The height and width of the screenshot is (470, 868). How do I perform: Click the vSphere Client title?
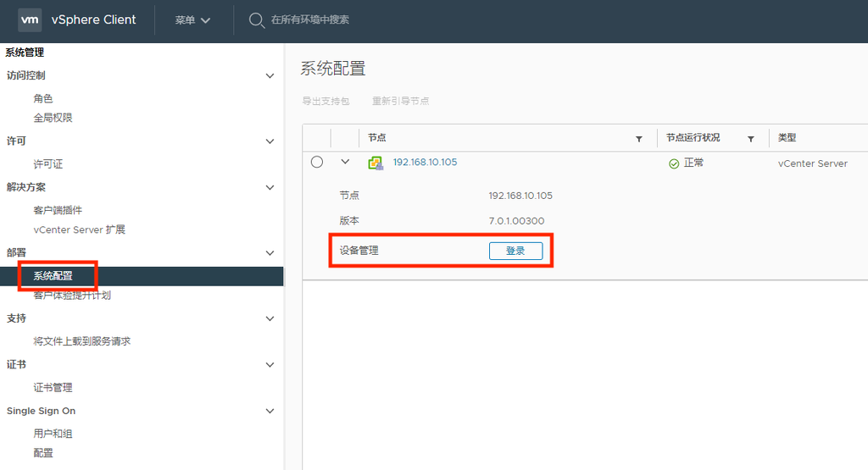(x=93, y=20)
